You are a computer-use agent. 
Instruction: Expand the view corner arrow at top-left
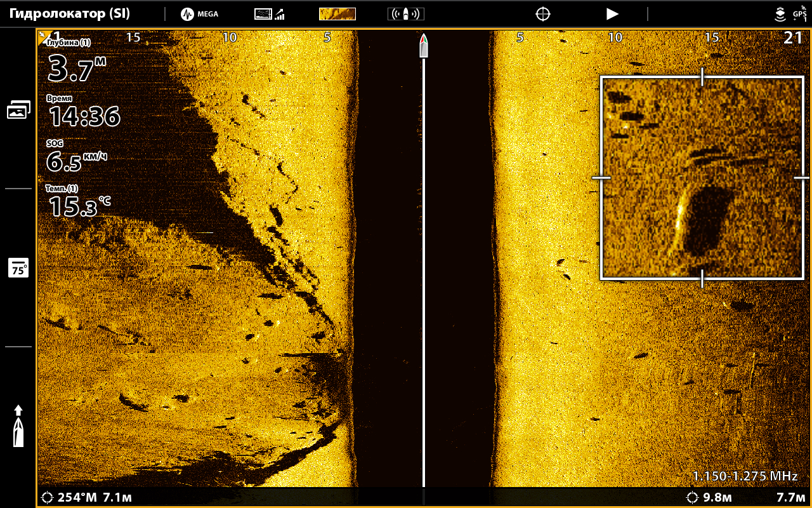[44, 35]
